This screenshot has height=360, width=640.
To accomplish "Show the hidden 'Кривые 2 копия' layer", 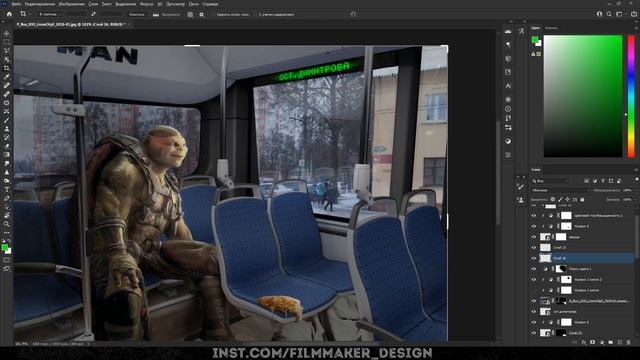I will (x=533, y=290).
